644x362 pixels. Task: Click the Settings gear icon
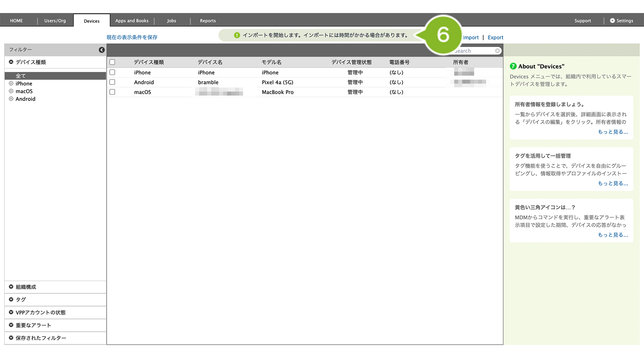pyautogui.click(x=612, y=21)
